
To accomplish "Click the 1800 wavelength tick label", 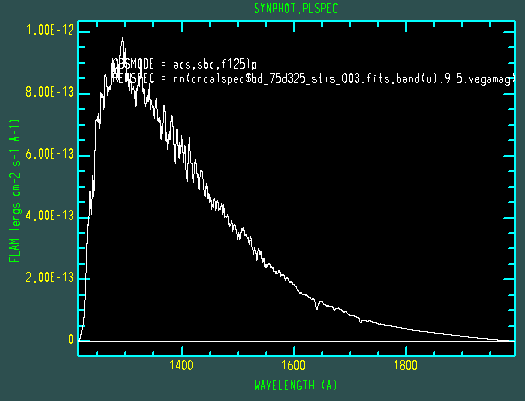I will [405, 365].
